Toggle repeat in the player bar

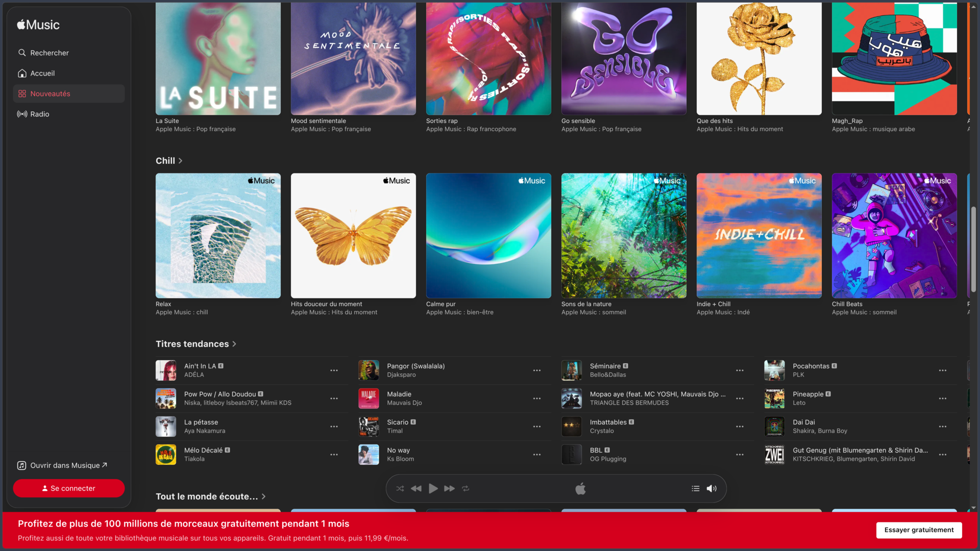point(465,488)
